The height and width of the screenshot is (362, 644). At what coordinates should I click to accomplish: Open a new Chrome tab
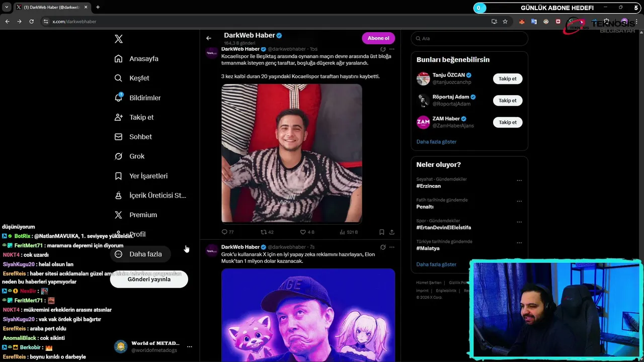(x=98, y=7)
